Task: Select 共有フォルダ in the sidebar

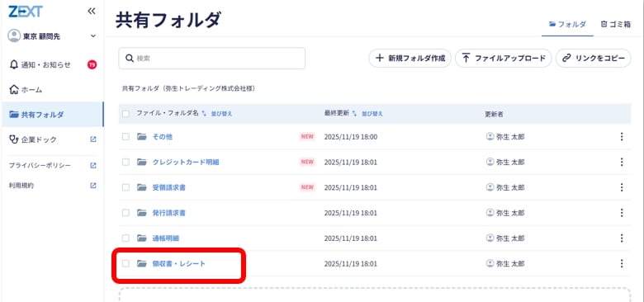Action: coord(52,115)
